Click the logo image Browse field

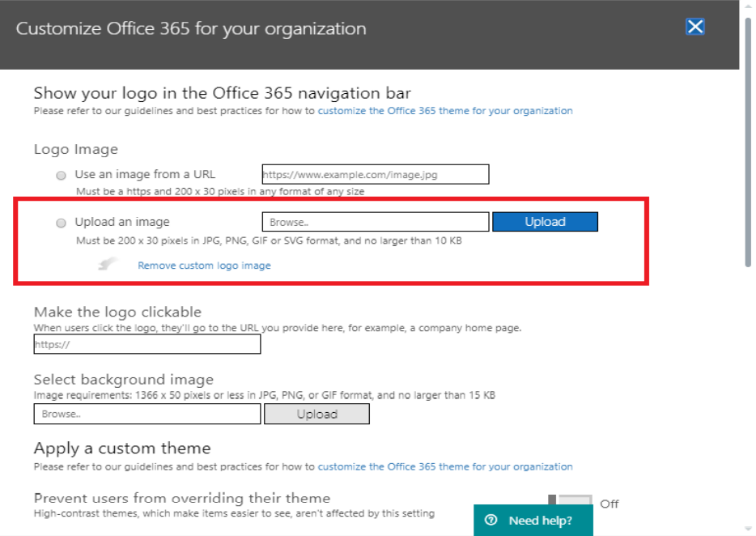[376, 222]
